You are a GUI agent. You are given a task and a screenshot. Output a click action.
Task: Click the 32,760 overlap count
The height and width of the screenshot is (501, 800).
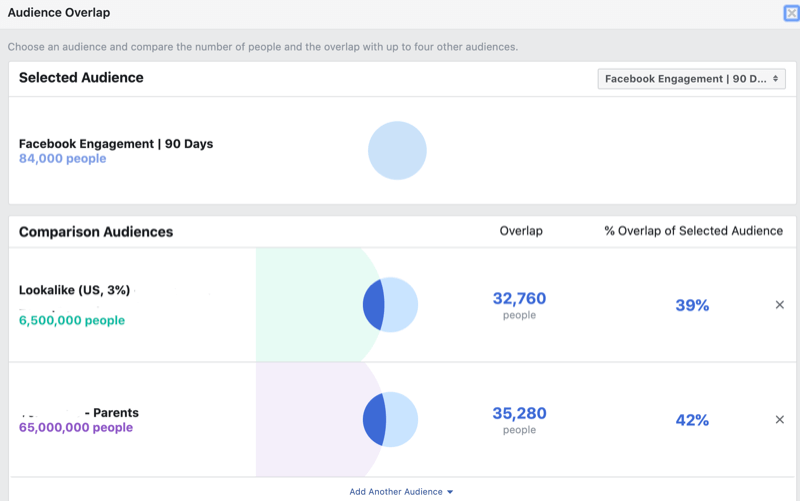click(x=519, y=298)
